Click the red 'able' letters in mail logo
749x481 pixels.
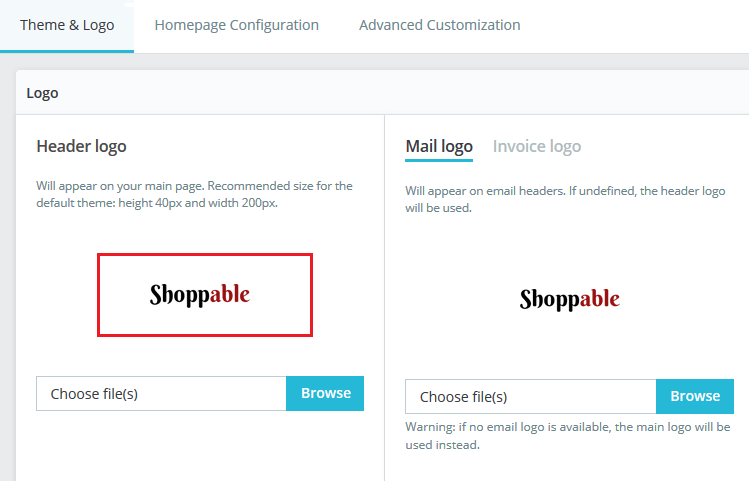600,298
